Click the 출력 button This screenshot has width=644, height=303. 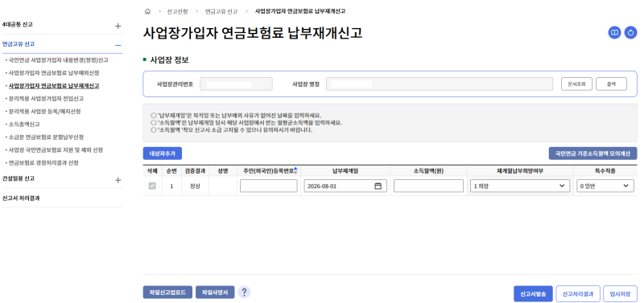(611, 84)
